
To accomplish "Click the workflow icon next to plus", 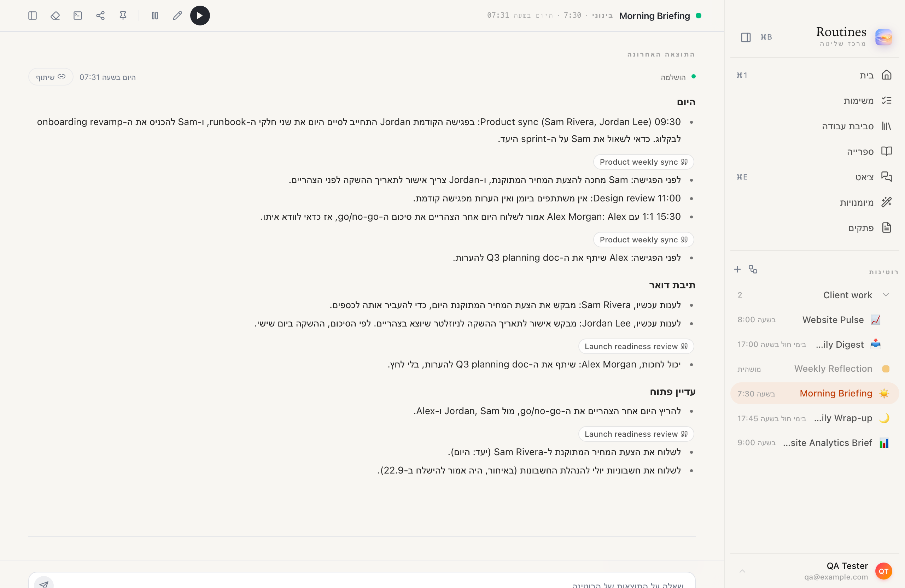I will coord(753,270).
